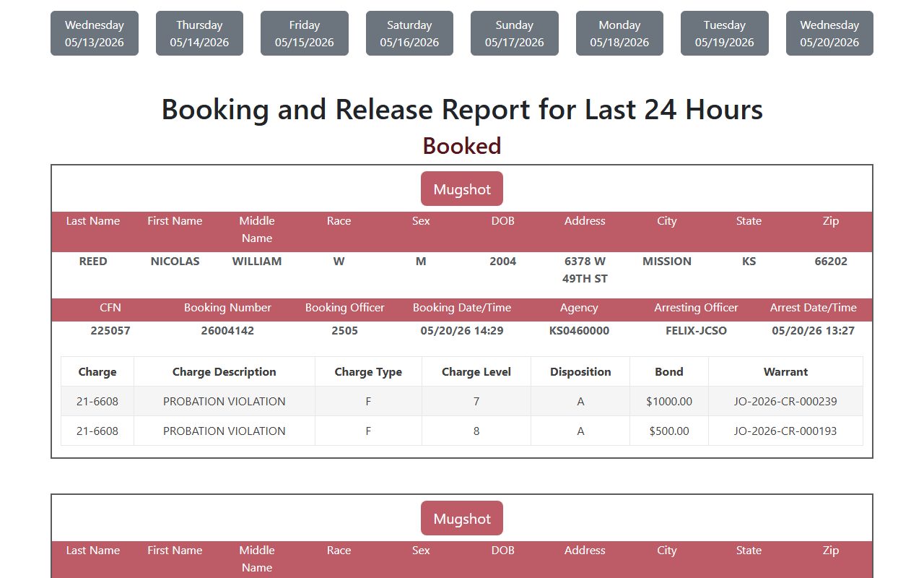Open the Wednesday 05/13/2026 report
The image size is (924, 578).
pos(95,33)
